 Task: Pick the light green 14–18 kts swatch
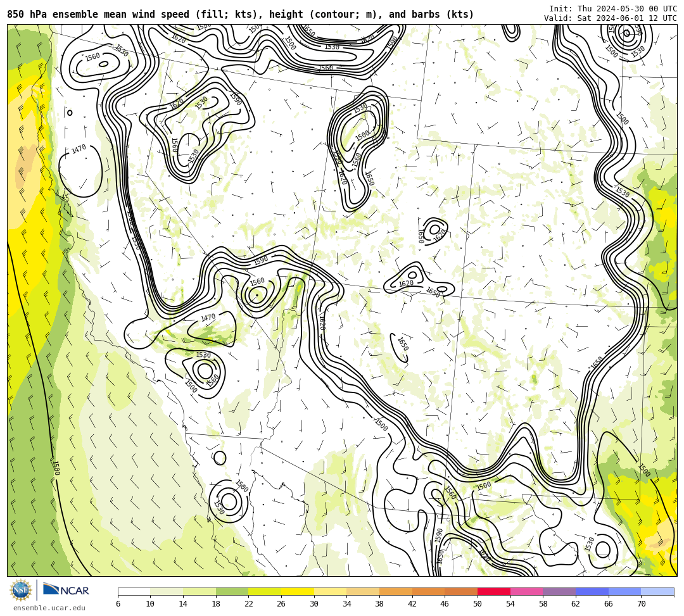click(x=199, y=591)
